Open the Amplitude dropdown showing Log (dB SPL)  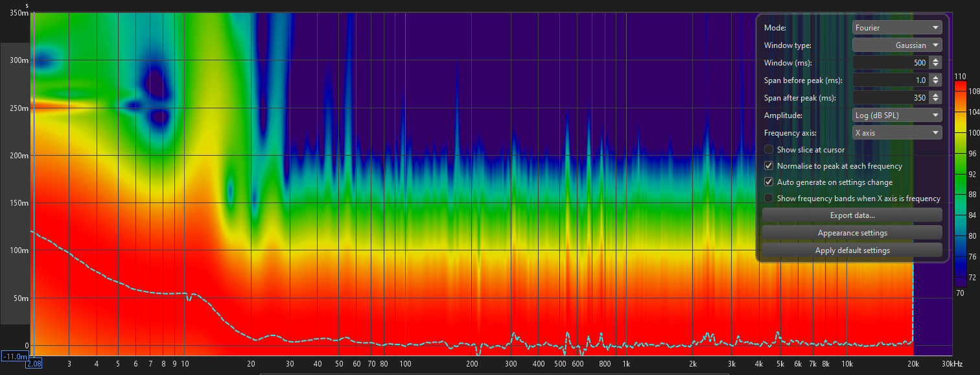[x=897, y=115]
